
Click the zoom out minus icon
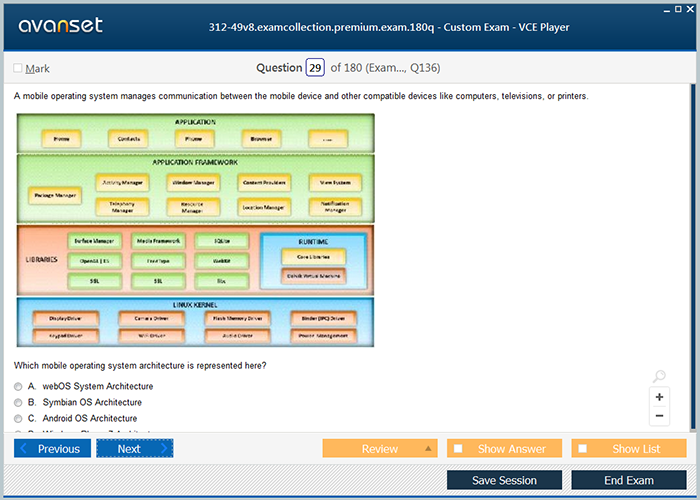659,415
